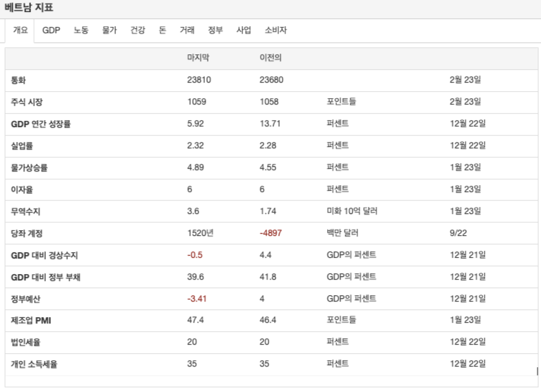
Task: Click the GDP 연간 성장률 link
Action: tap(41, 124)
